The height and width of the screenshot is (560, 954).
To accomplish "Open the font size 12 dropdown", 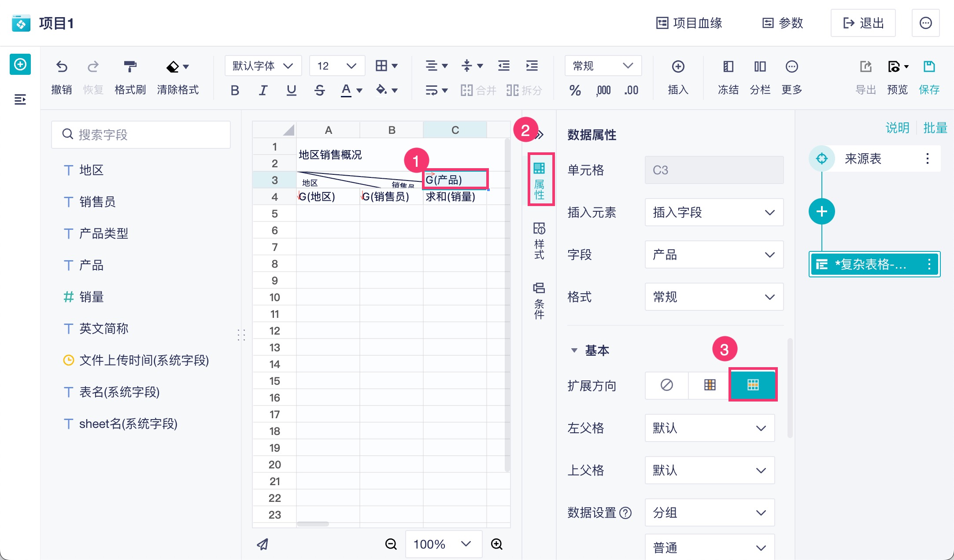I will click(337, 66).
